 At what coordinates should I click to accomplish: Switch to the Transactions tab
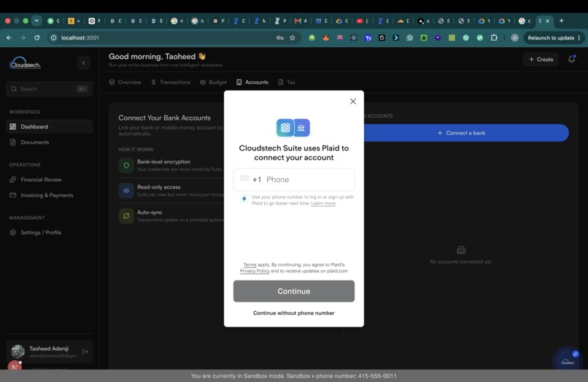pos(171,82)
